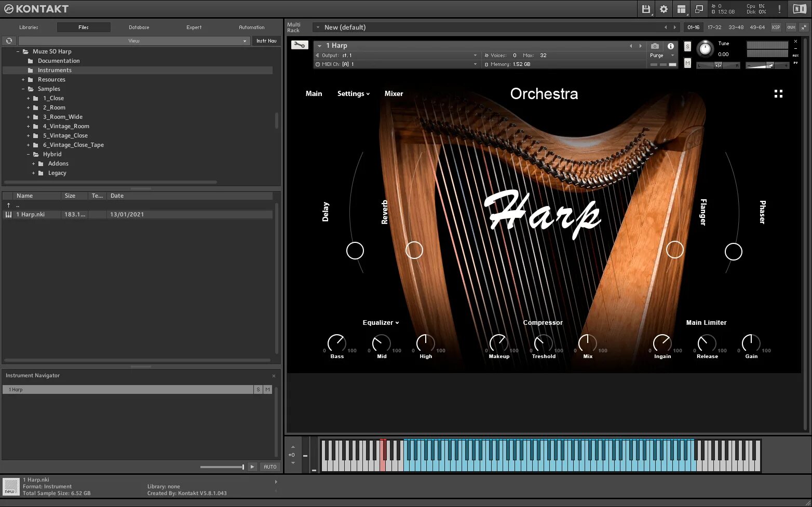Expand the Resources folder

click(x=23, y=79)
